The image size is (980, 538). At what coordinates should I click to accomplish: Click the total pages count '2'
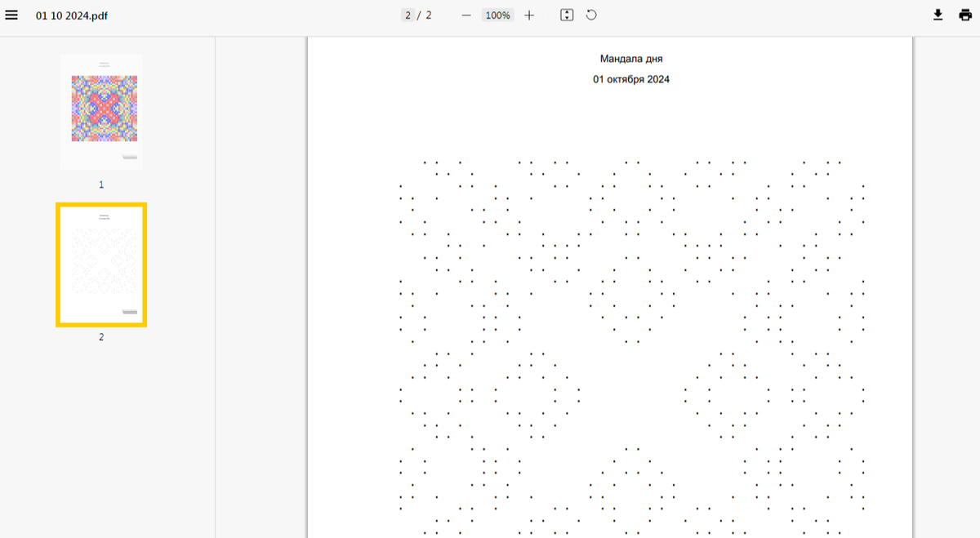[x=429, y=16]
